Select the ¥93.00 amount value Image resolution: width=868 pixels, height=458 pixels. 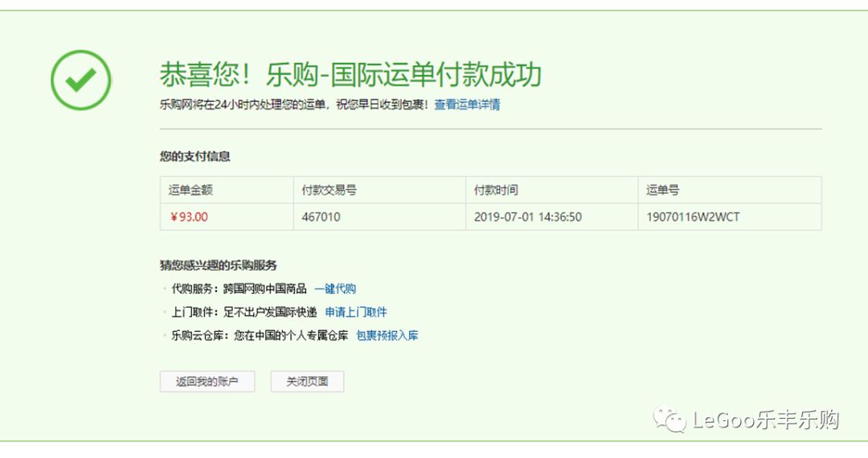pos(189,217)
